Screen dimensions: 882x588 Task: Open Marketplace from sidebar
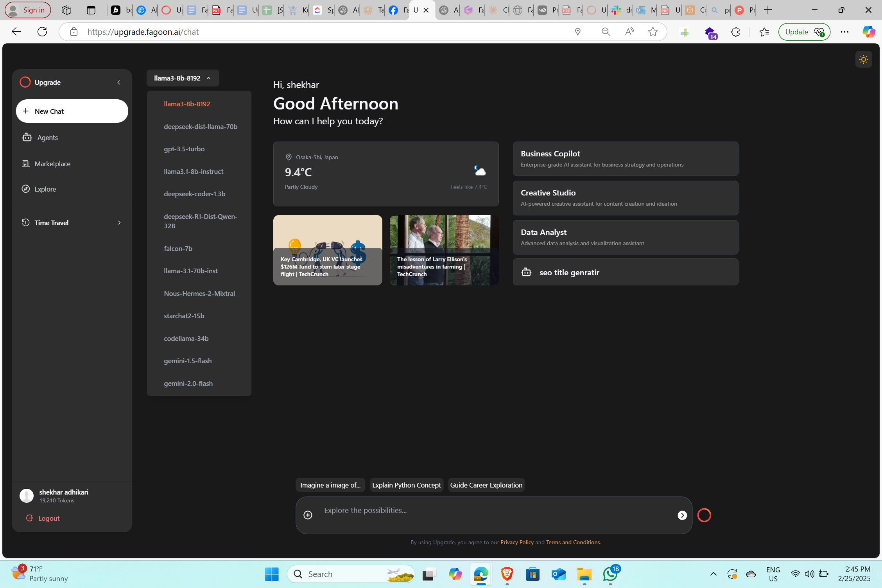(x=52, y=164)
